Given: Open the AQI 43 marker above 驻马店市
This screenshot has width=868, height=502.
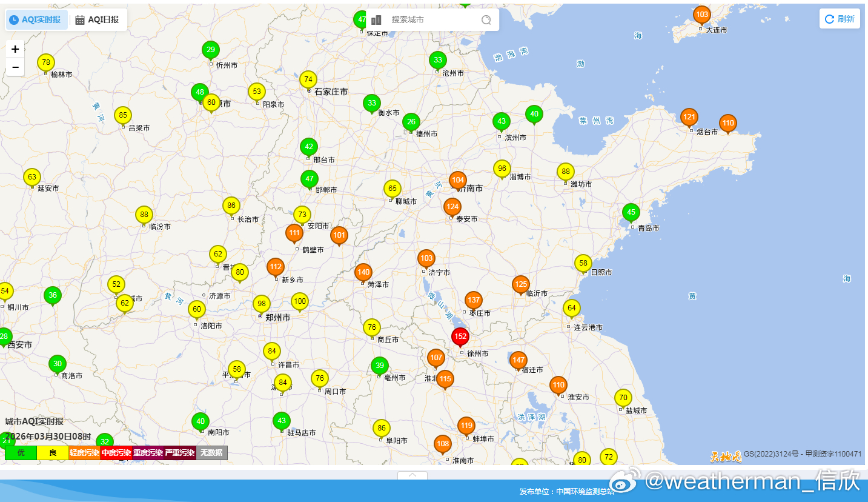Looking at the screenshot, I should tap(281, 420).
